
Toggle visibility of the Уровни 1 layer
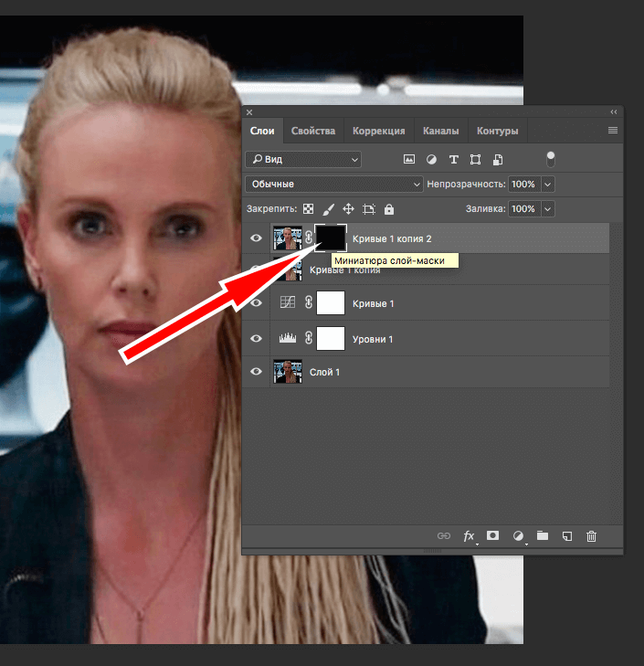[x=257, y=339]
